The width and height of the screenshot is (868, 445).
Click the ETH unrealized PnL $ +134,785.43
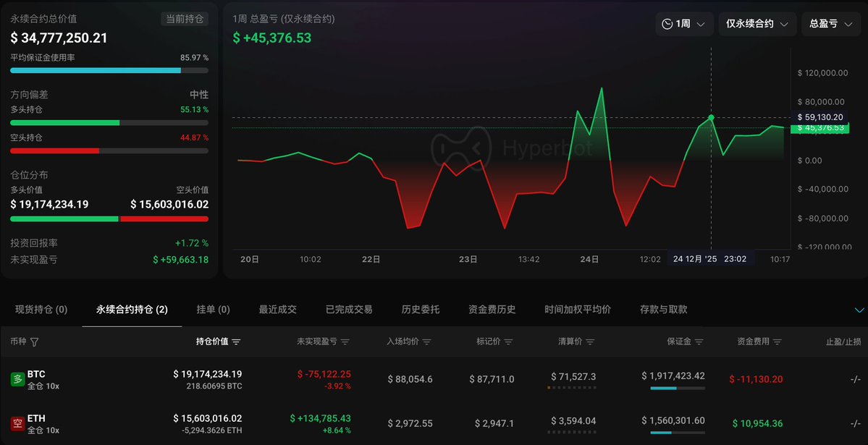(x=321, y=418)
